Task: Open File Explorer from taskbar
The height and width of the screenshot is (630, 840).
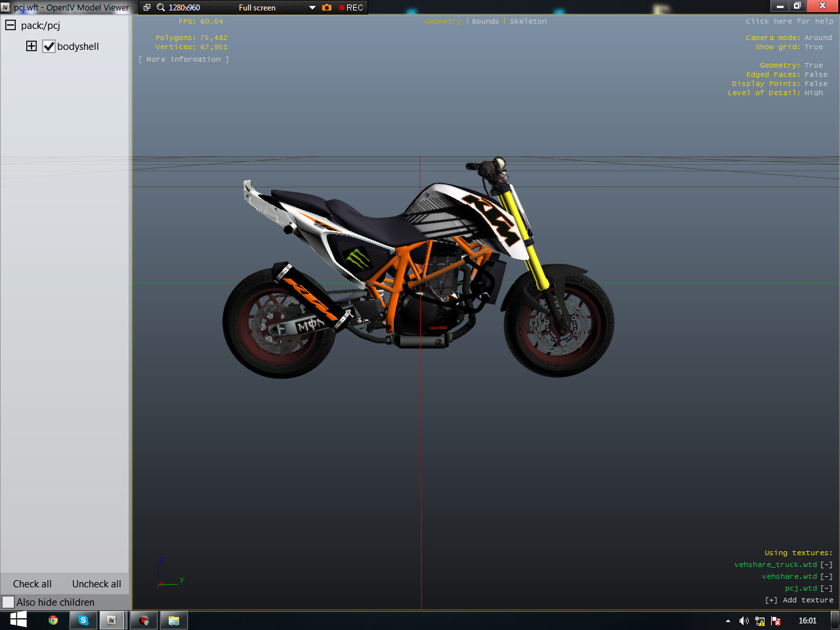Action: pos(174,620)
